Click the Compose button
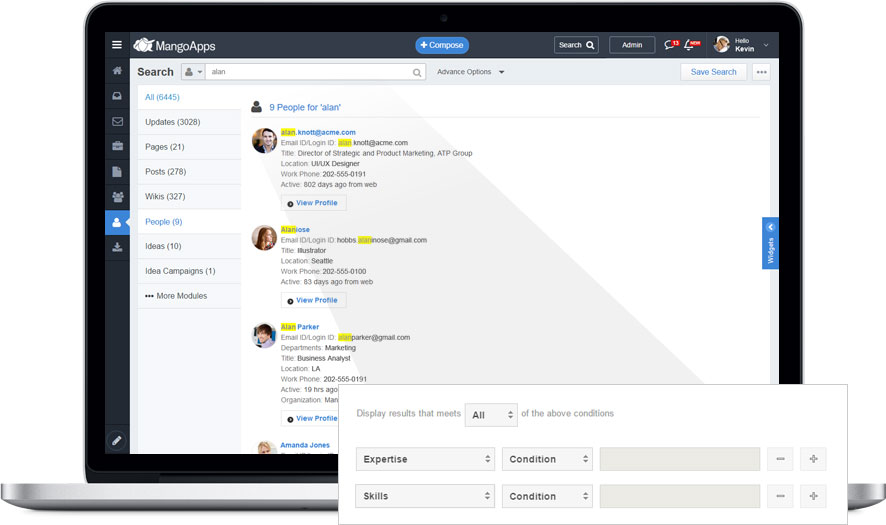Image resolution: width=886 pixels, height=525 pixels. [x=442, y=45]
